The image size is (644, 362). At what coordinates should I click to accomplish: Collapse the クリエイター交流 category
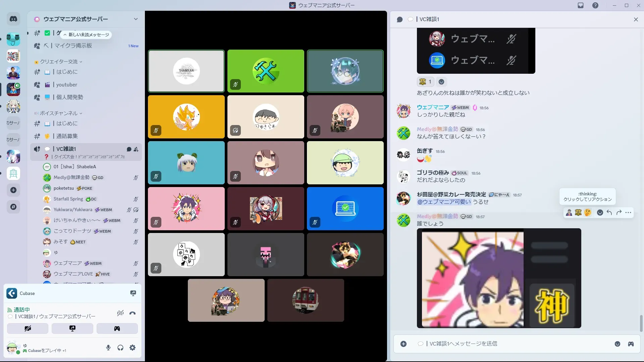click(x=59, y=62)
